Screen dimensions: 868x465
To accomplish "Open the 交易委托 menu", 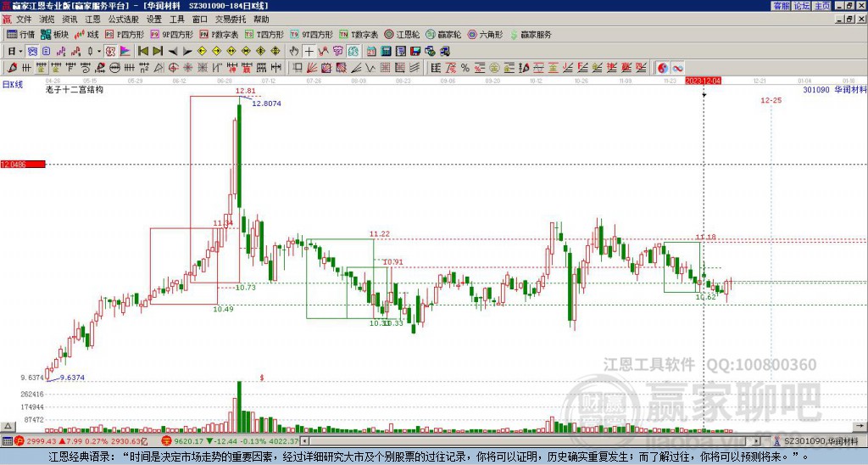I will pyautogui.click(x=231, y=20).
